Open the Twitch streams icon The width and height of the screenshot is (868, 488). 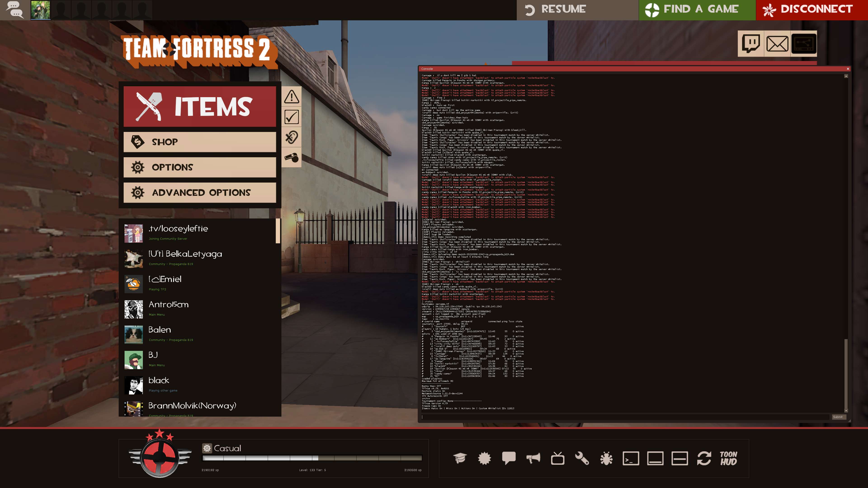point(751,44)
